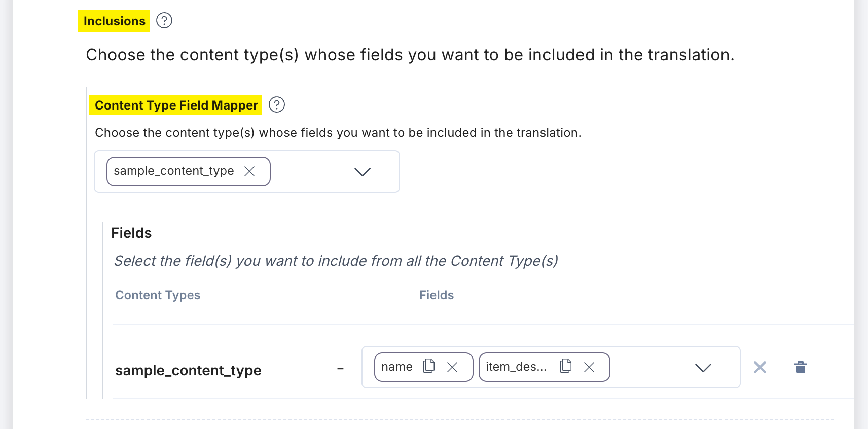The height and width of the screenshot is (429, 868).
Task: Copy the item_des... field tag
Action: [566, 366]
